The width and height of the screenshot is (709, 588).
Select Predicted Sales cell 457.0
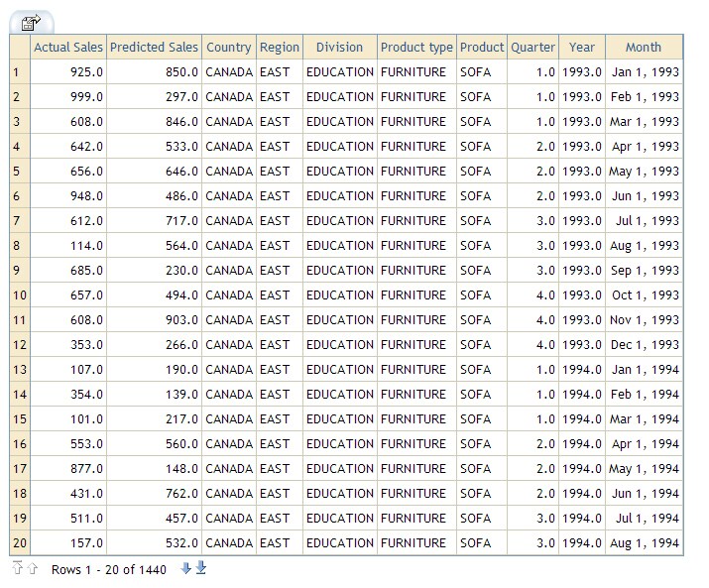pos(154,519)
